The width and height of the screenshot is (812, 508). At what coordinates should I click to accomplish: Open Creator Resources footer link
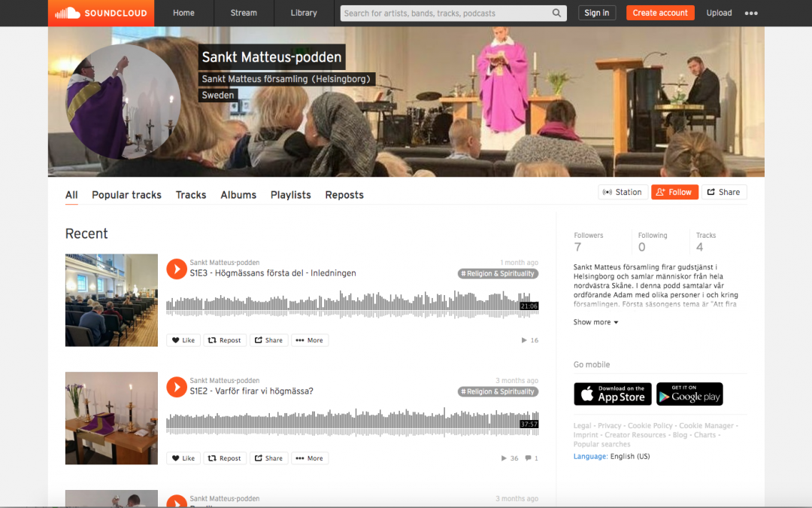635,435
